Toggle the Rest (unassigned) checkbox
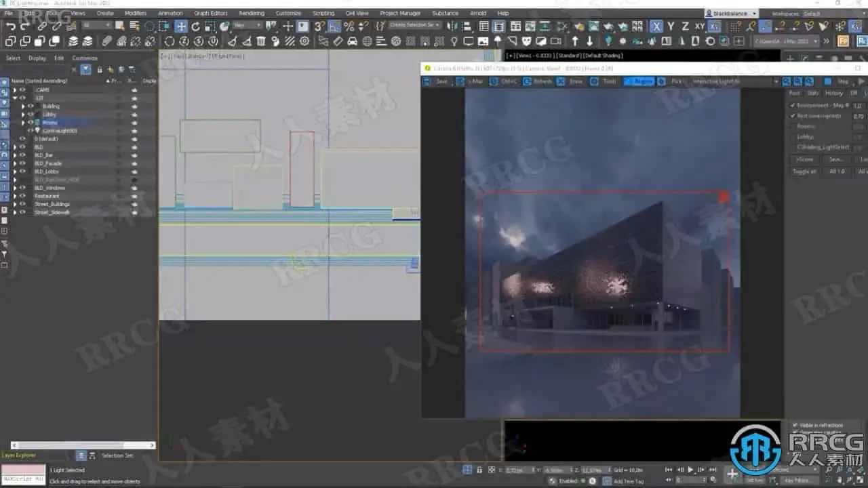 pos(793,116)
